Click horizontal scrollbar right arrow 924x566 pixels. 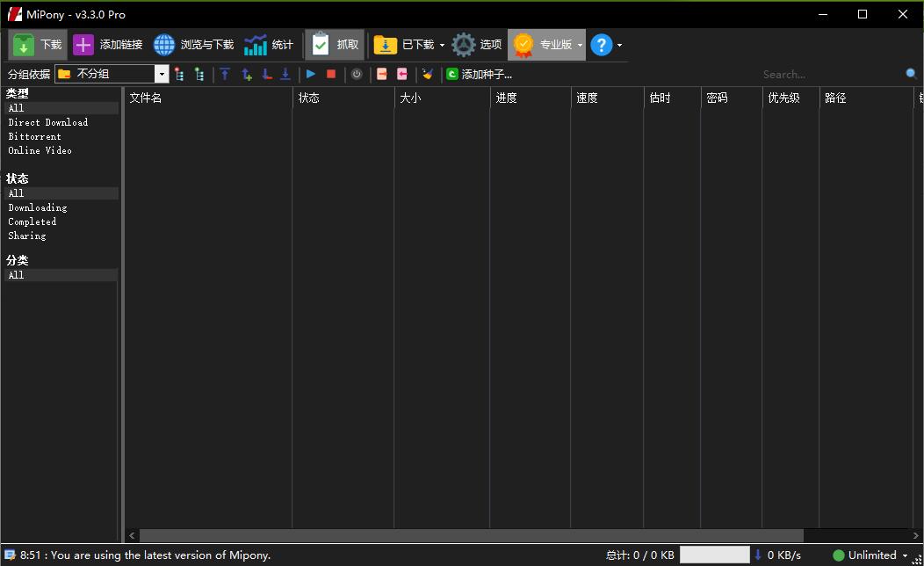coord(915,535)
